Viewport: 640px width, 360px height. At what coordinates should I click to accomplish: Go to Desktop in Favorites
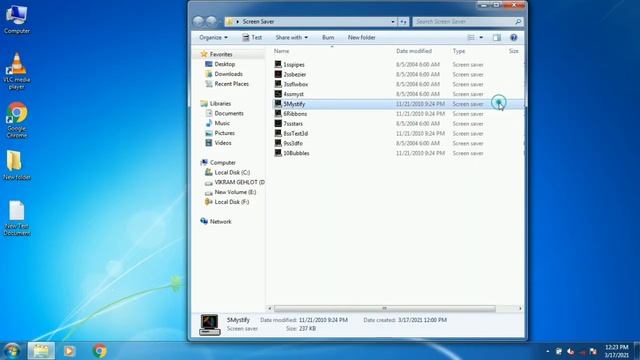coord(224,64)
